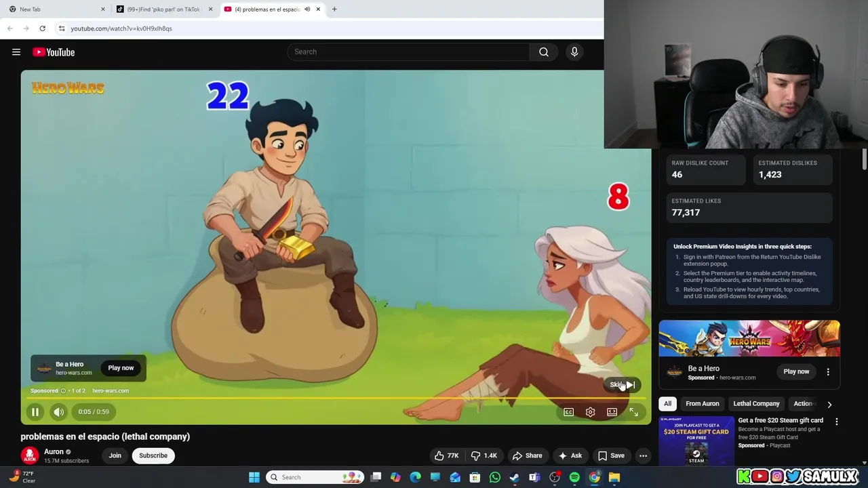Reload the page

[x=42, y=28]
